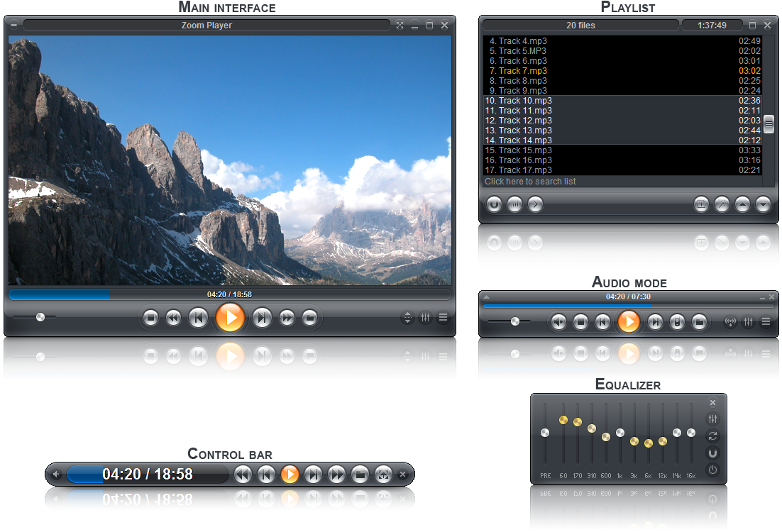Stop playback in audio mode
The height and width of the screenshot is (532, 782).
pyautogui.click(x=580, y=322)
